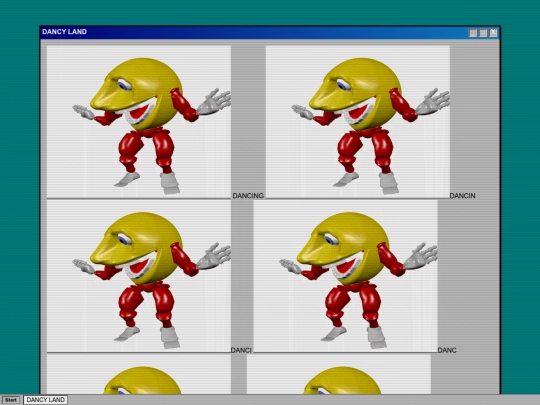The image size is (540, 405).
Task: Click the Start button in the taskbar
Action: 11,400
